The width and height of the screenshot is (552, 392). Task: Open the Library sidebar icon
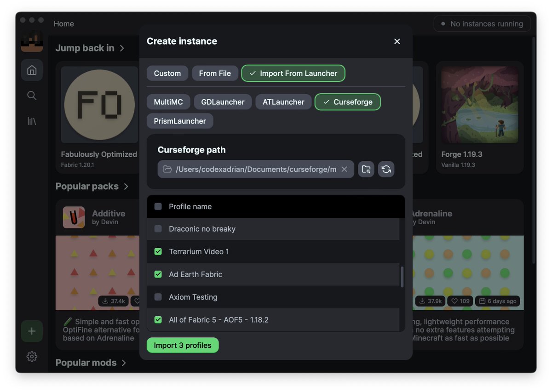coord(32,121)
